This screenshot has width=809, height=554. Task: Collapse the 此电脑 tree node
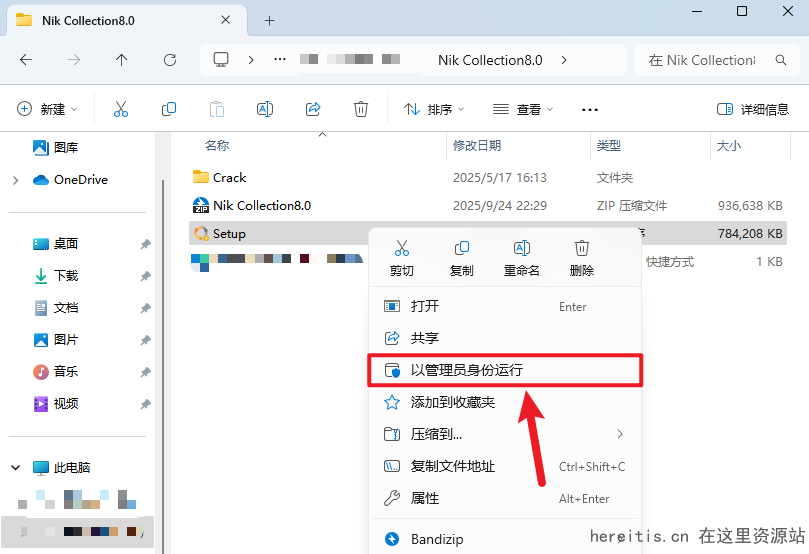coord(15,467)
